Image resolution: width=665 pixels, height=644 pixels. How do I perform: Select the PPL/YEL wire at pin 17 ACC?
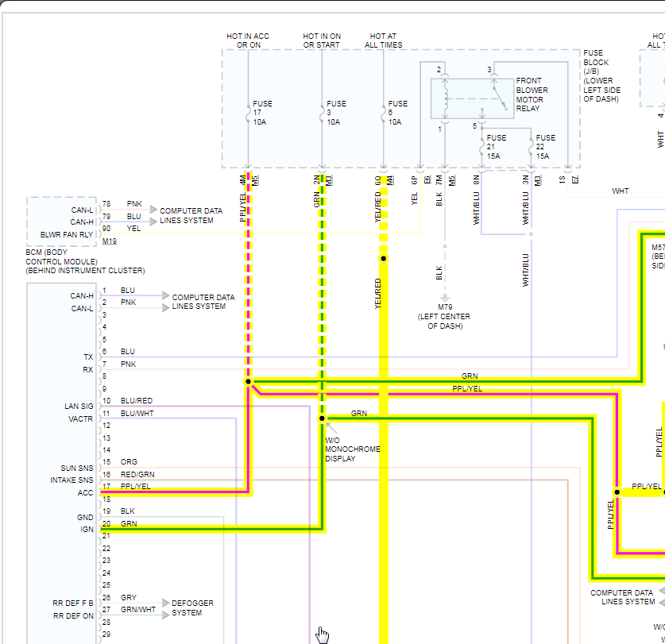coord(174,492)
